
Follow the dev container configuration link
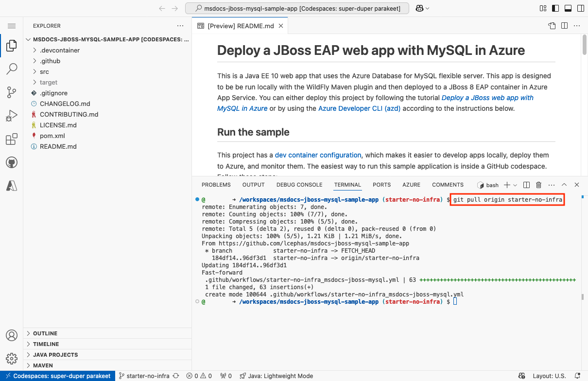pyautogui.click(x=318, y=155)
